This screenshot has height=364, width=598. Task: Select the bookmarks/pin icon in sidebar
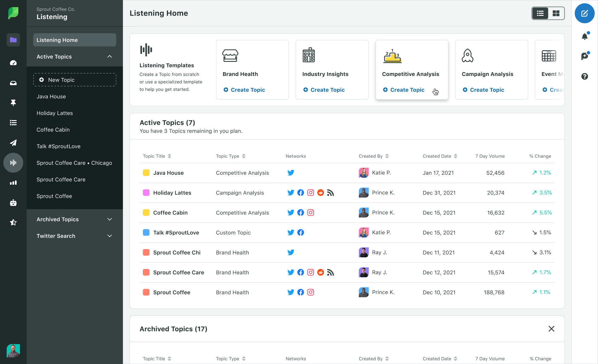13,103
